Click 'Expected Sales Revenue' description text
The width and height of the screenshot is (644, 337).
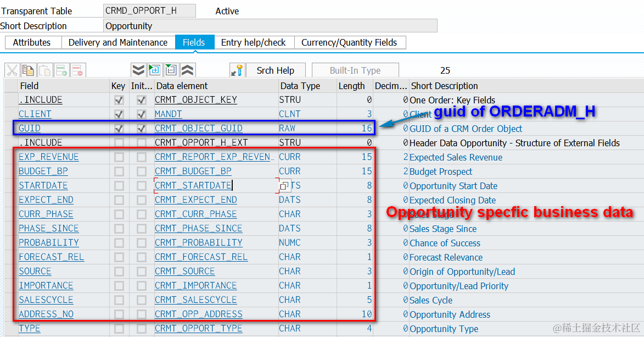(x=456, y=158)
